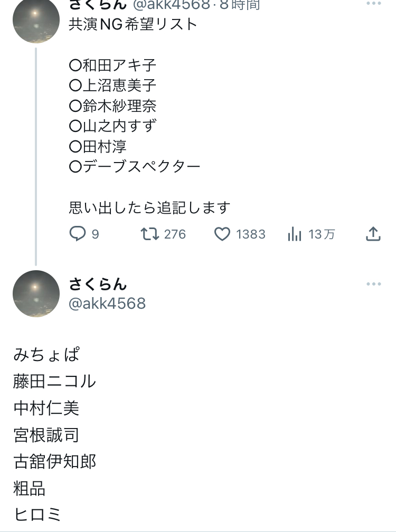This screenshot has width=396, height=532.
Task: Click the view count 13万
Action: click(322, 234)
